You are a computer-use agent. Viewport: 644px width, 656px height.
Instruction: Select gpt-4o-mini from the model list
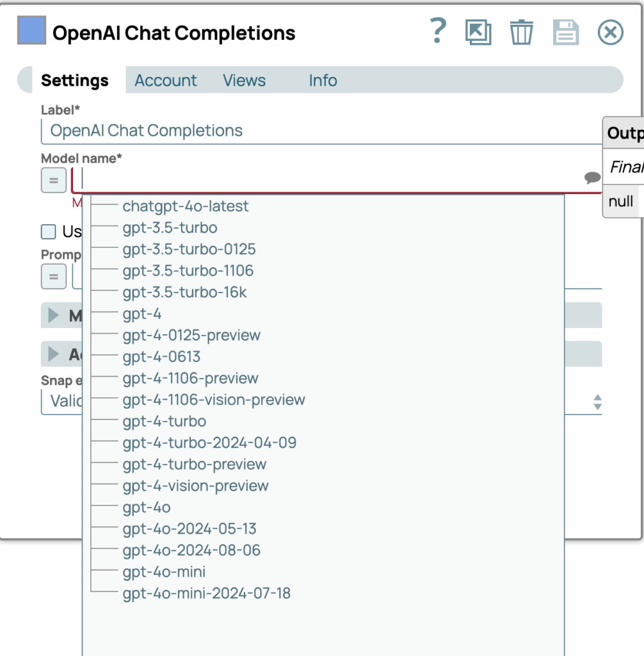(164, 571)
